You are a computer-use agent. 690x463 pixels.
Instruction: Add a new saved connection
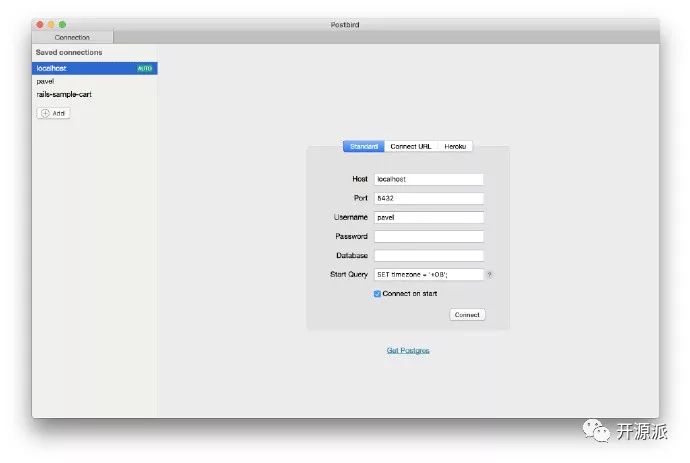(x=53, y=113)
